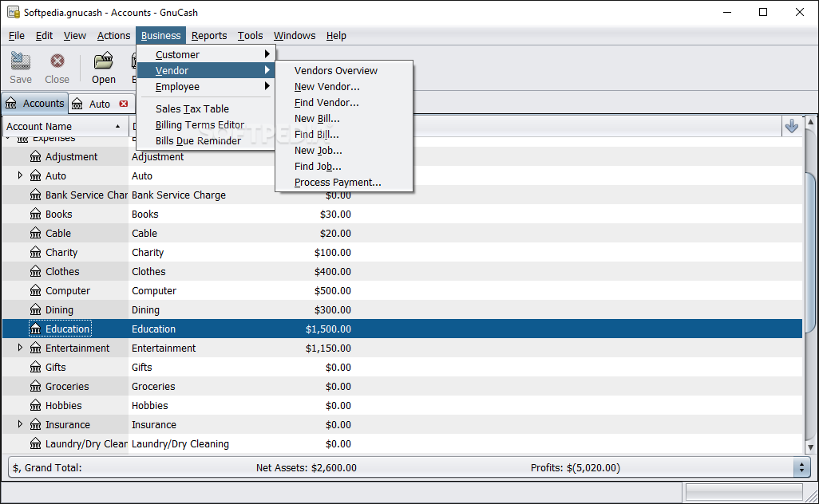This screenshot has height=504, width=819.
Task: Select the Entertainment account row
Action: click(402, 348)
